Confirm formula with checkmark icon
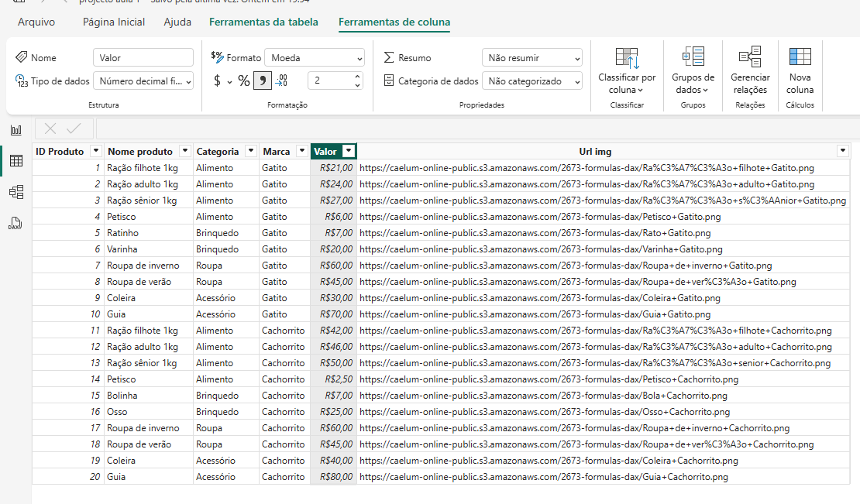 coord(74,129)
